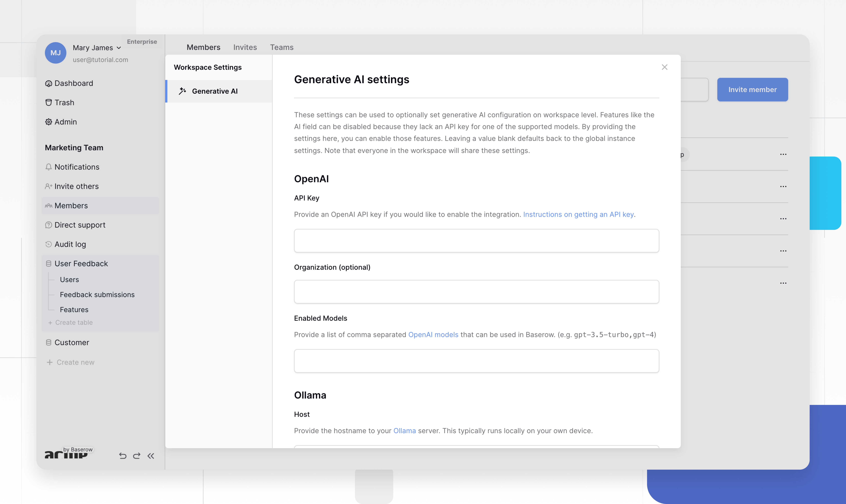Click the user@tutorial.com email text
Screen dimensions: 846x504
click(101, 60)
